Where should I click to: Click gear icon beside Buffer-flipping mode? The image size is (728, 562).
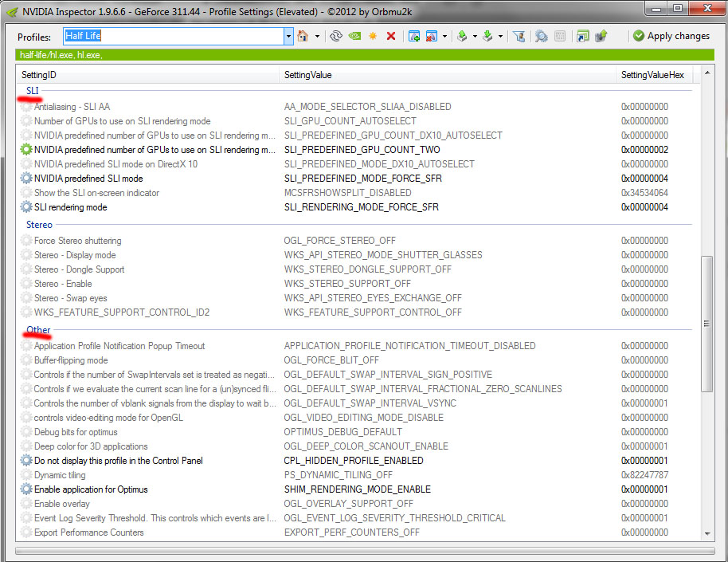coord(26,360)
